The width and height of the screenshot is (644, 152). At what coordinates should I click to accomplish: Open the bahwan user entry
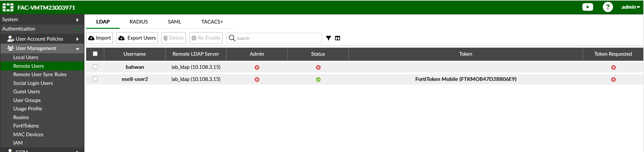click(135, 67)
